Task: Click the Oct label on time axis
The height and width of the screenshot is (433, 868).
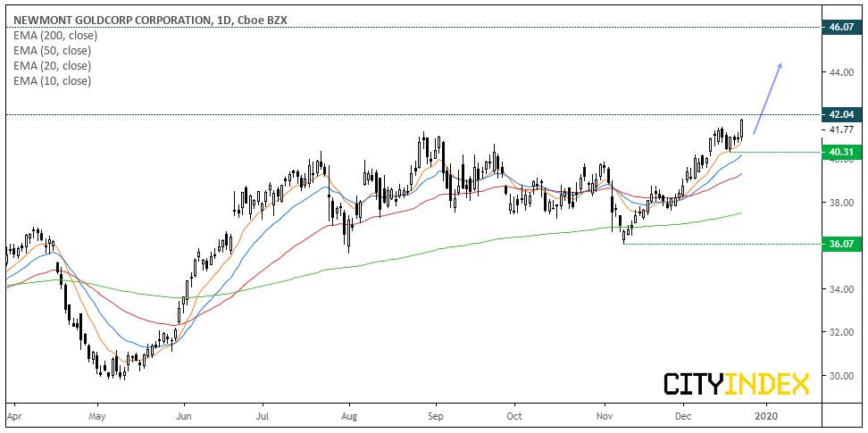Action: [515, 415]
